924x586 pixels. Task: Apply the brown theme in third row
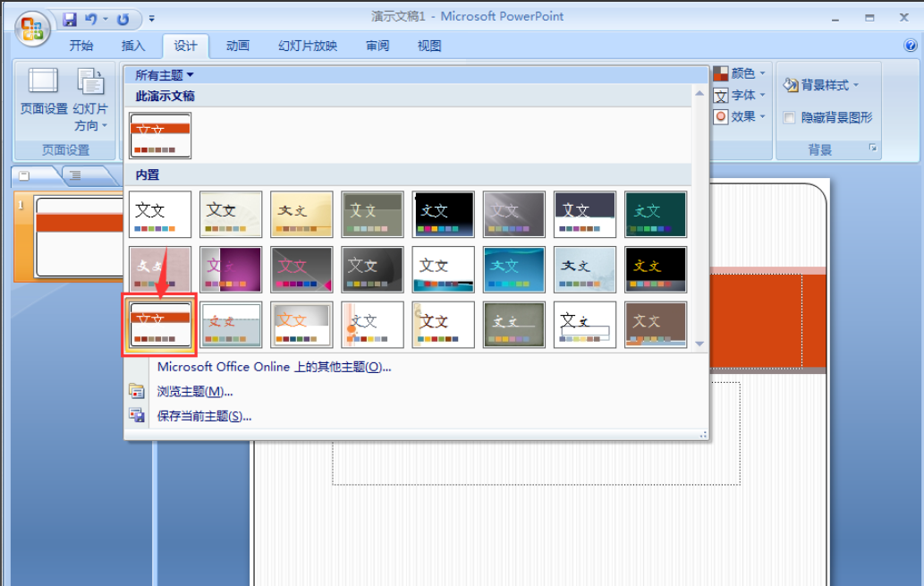click(x=656, y=325)
